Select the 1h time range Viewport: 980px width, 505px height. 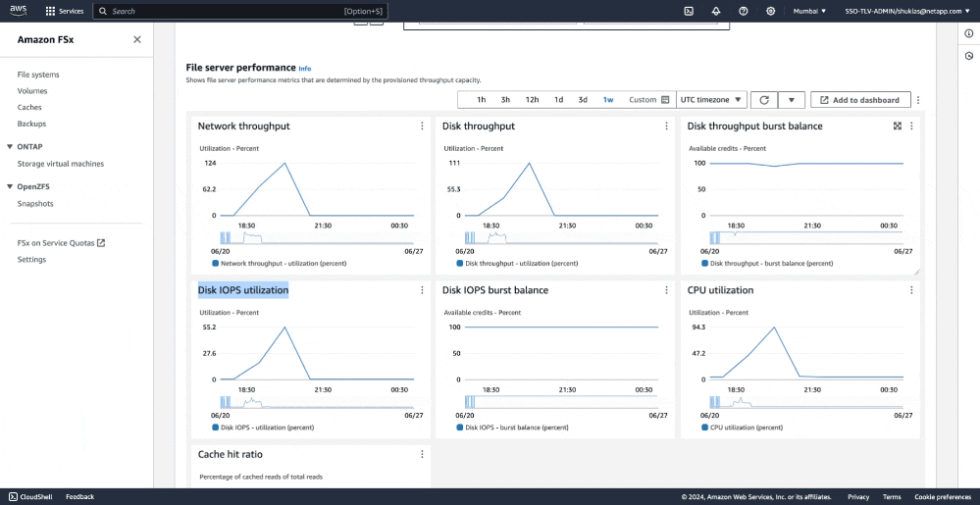[481, 100]
